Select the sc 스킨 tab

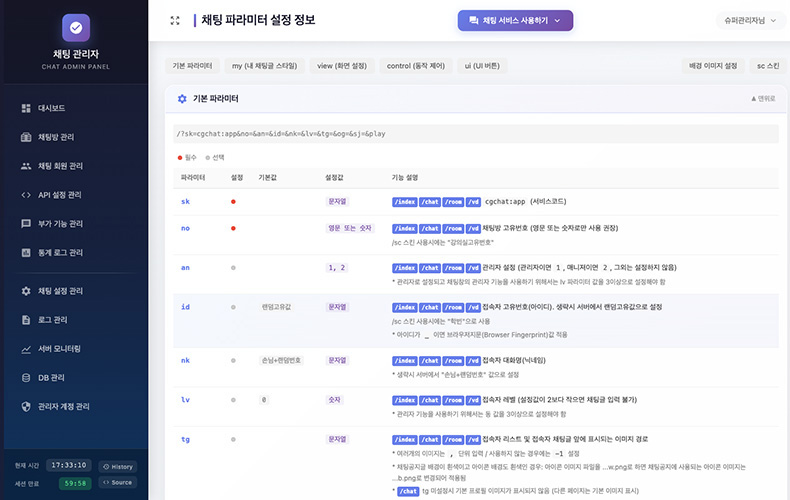pos(768,66)
